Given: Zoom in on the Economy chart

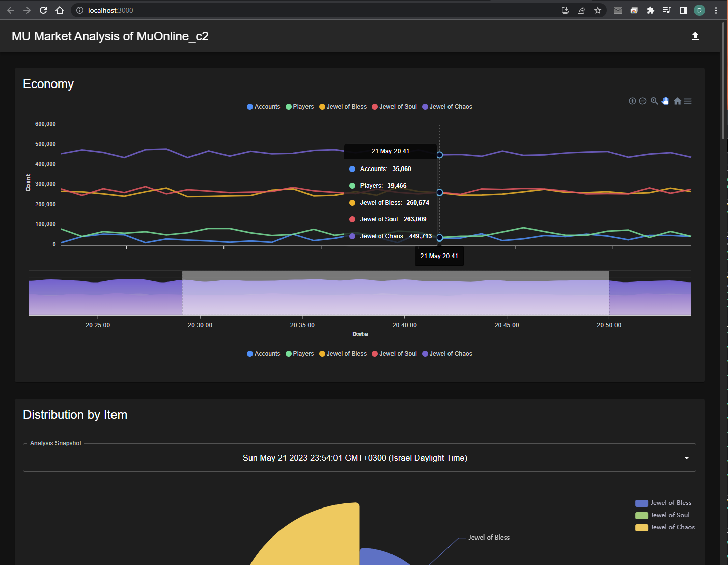Looking at the screenshot, I should tap(632, 101).
